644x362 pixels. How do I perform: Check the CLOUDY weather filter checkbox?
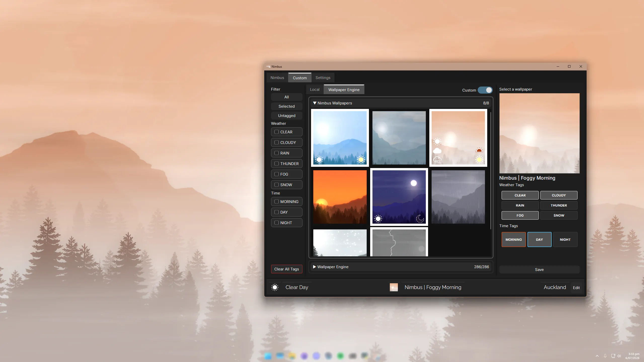point(277,142)
